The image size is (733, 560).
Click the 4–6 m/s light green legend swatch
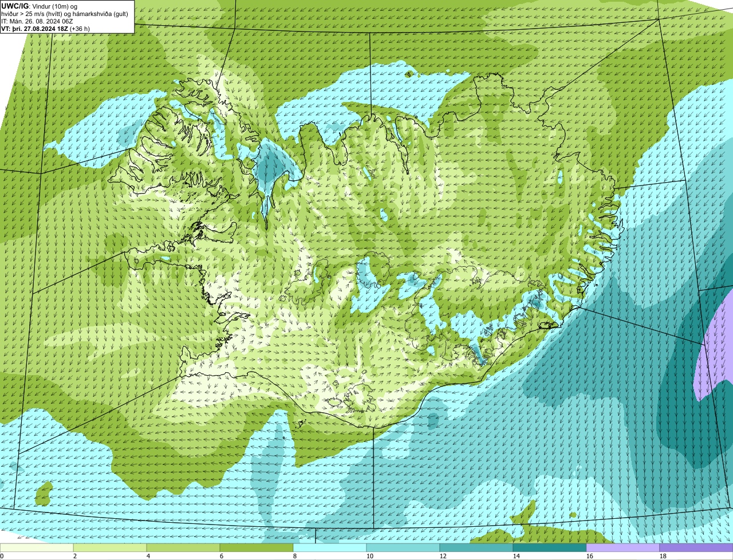click(183, 547)
